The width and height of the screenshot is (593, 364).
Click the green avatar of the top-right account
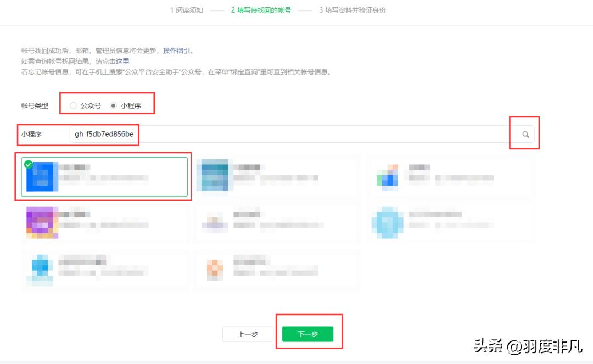click(387, 176)
